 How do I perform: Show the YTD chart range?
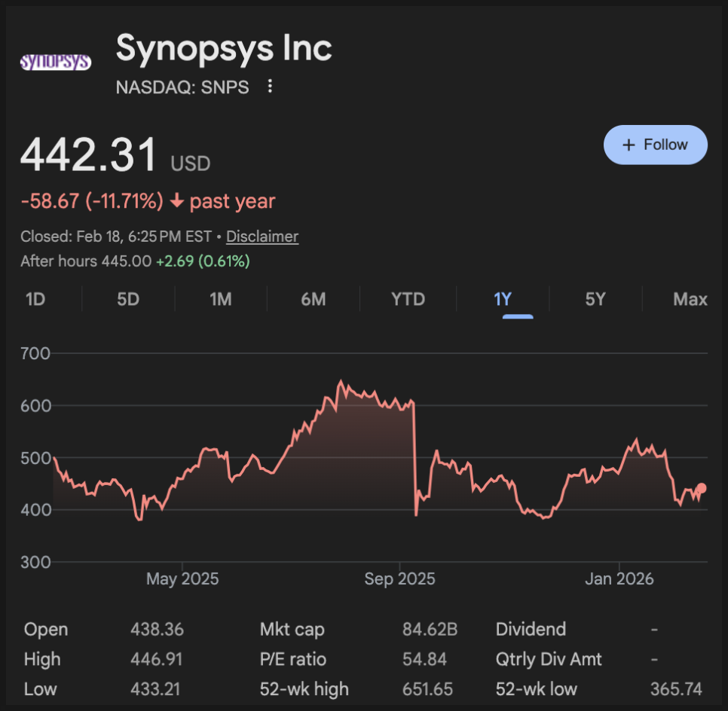[408, 299]
